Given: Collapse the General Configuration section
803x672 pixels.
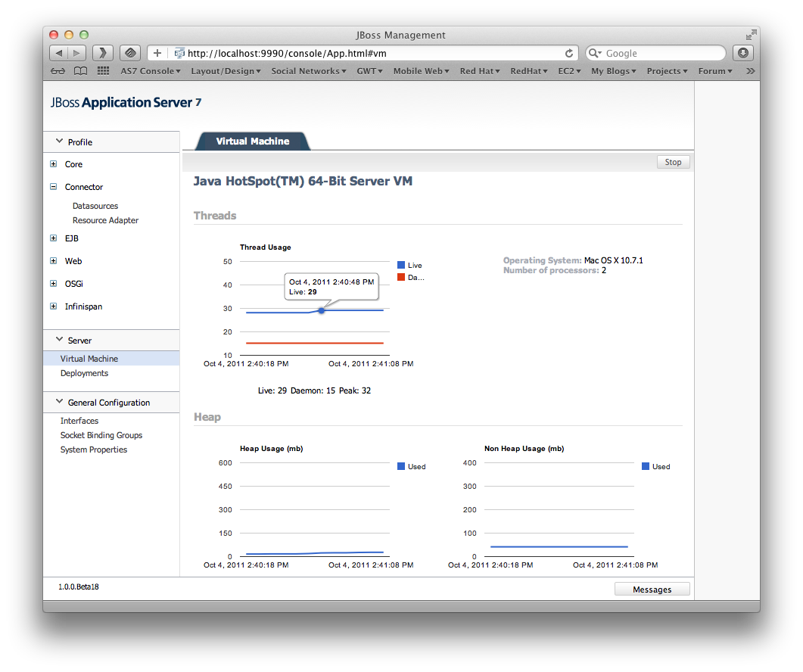Looking at the screenshot, I should point(112,403).
